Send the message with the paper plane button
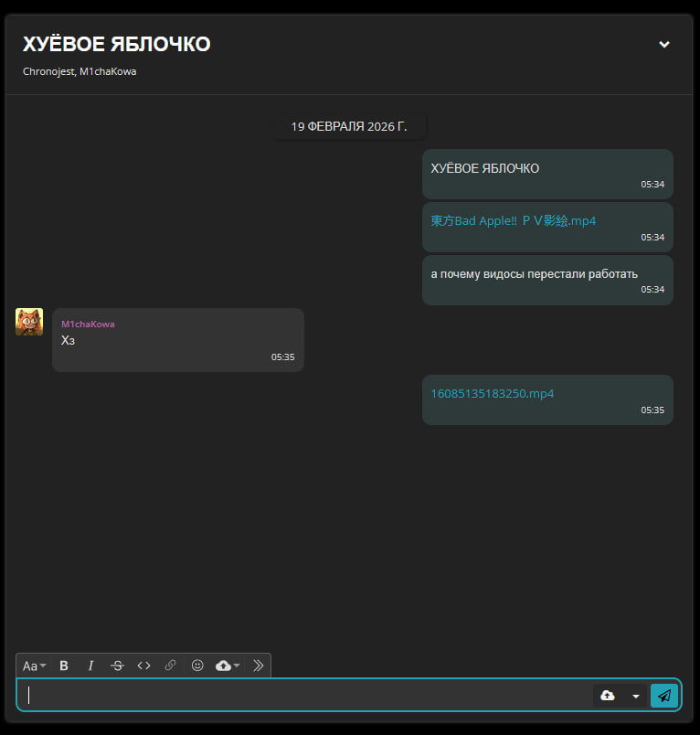700x735 pixels. point(664,696)
